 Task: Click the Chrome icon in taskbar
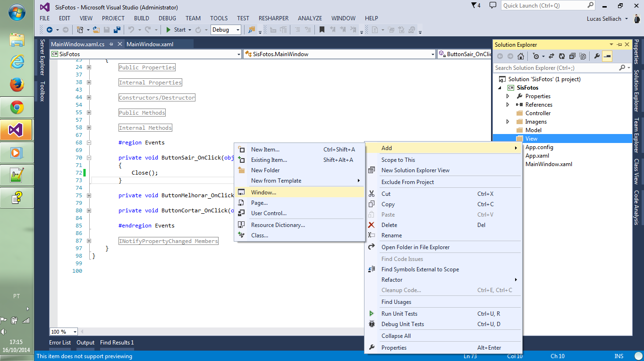17,108
